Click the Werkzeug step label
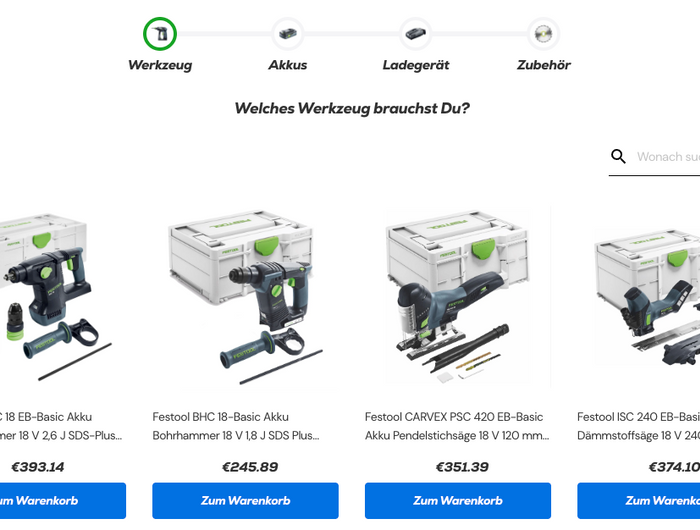Screen dimensions: 700x530 [x=160, y=65]
